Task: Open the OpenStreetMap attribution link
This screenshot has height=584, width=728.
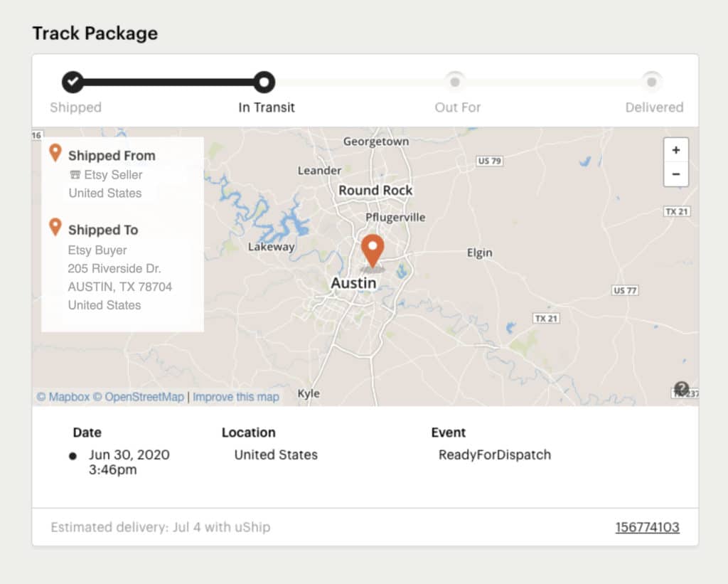Action: tap(138, 397)
